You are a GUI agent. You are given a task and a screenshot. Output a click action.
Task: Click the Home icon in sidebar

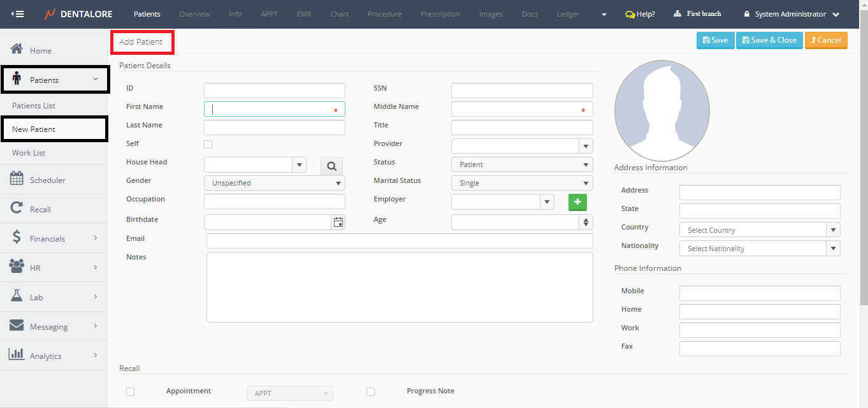coord(17,50)
